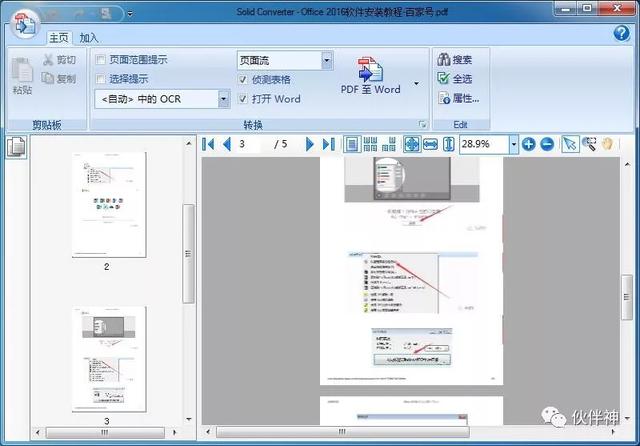Go to the next page
This screenshot has width=640, height=446.
coord(310,144)
